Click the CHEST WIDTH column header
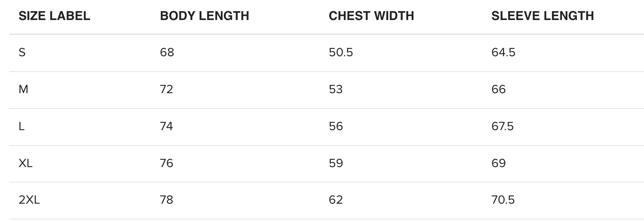The height and width of the screenshot is (221, 644). coord(371,16)
